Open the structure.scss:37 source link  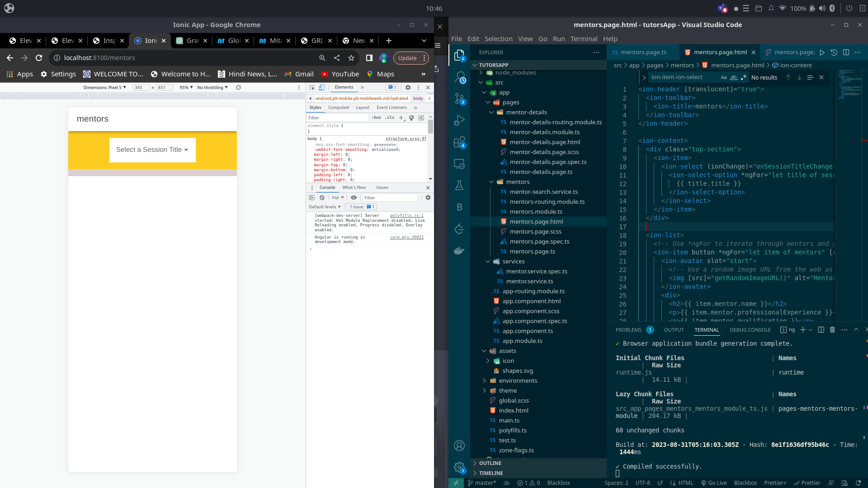point(406,139)
